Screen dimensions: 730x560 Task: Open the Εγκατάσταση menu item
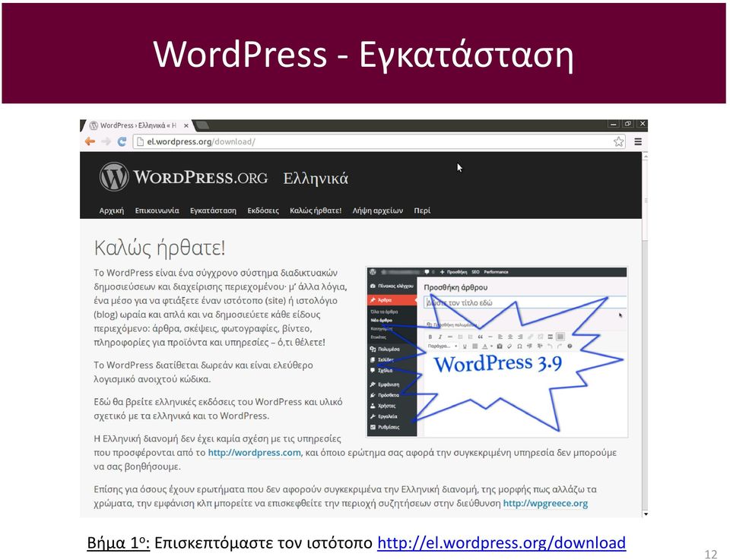pyautogui.click(x=213, y=210)
